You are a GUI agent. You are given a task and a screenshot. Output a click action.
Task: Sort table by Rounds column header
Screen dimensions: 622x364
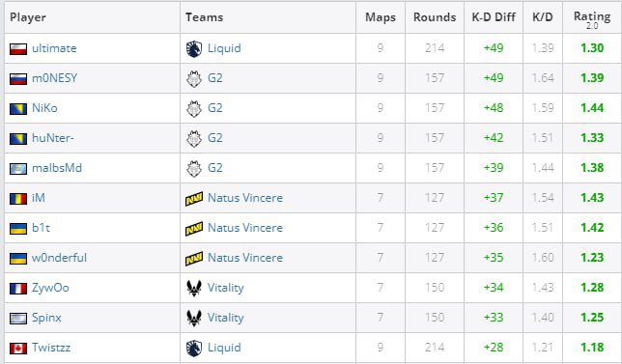(x=435, y=17)
